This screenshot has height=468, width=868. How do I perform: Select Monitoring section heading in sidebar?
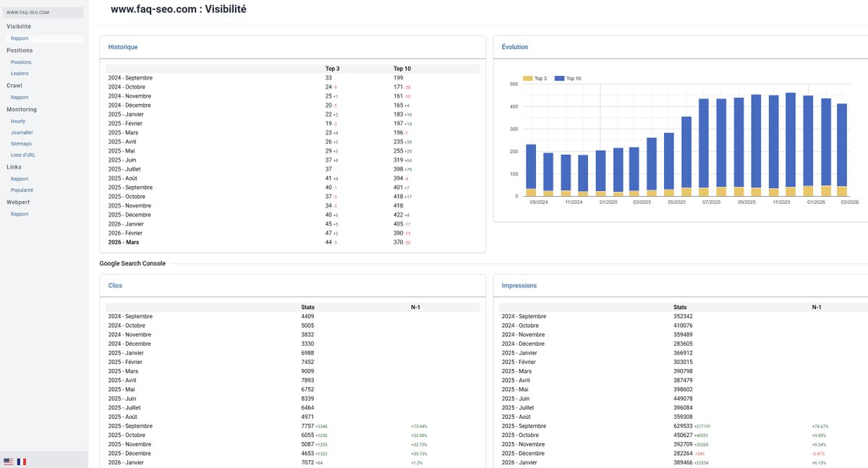tap(22, 109)
